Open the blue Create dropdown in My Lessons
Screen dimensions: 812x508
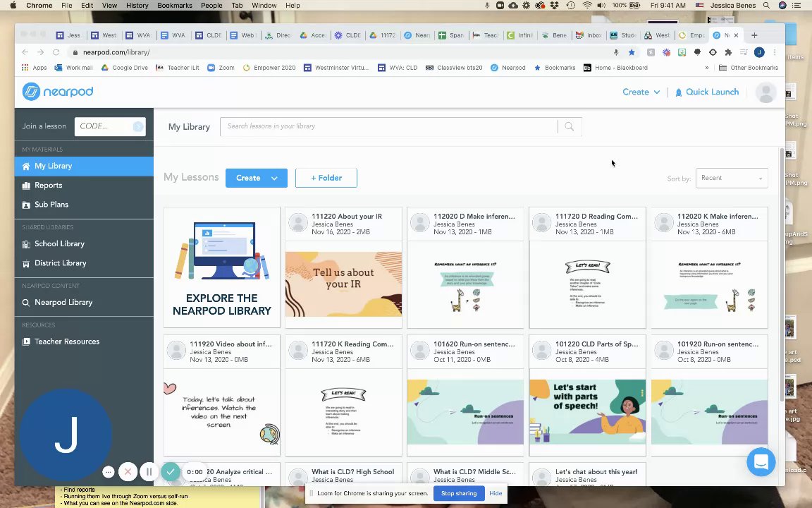[x=257, y=178]
